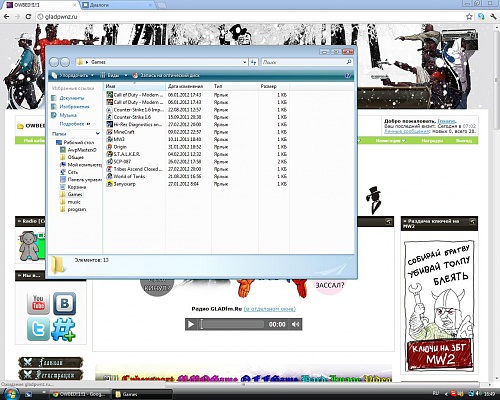Click the Explorer forward navigation button

(x=65, y=62)
